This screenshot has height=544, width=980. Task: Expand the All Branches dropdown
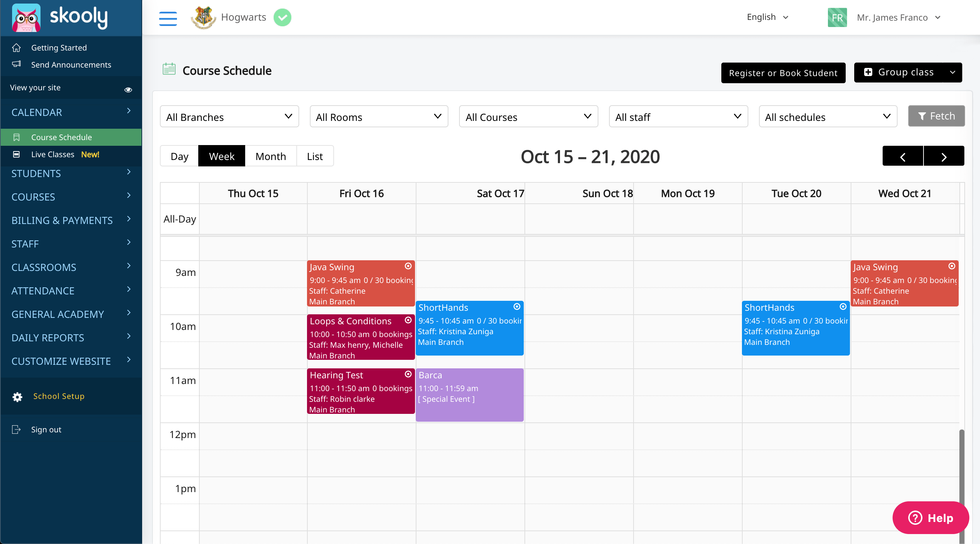pos(228,117)
